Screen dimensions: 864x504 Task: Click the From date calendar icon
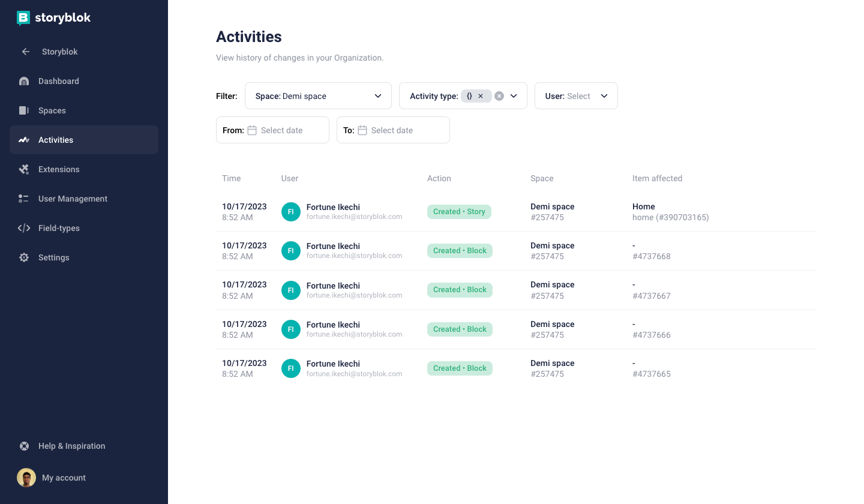click(252, 130)
